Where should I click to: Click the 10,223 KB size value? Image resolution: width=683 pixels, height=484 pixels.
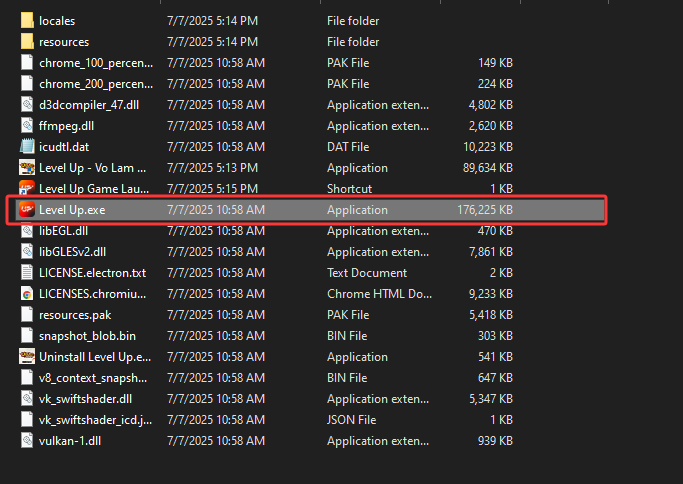click(488, 147)
